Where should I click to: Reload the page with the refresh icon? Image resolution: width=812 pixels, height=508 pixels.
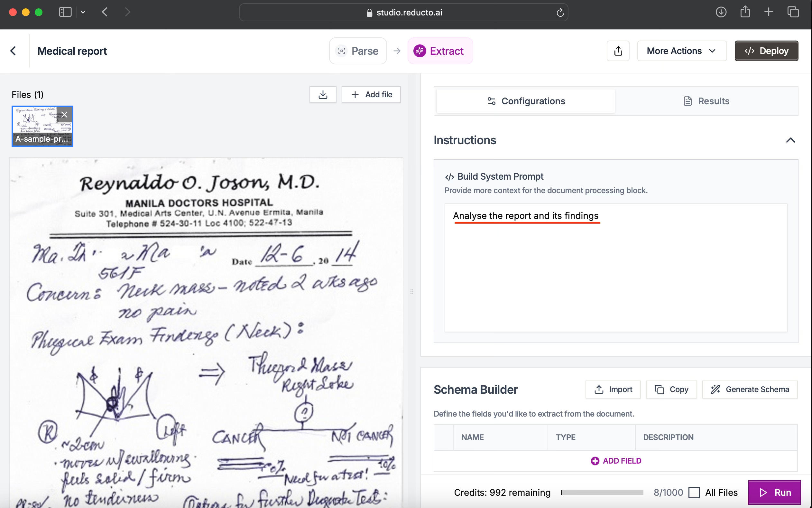point(560,13)
